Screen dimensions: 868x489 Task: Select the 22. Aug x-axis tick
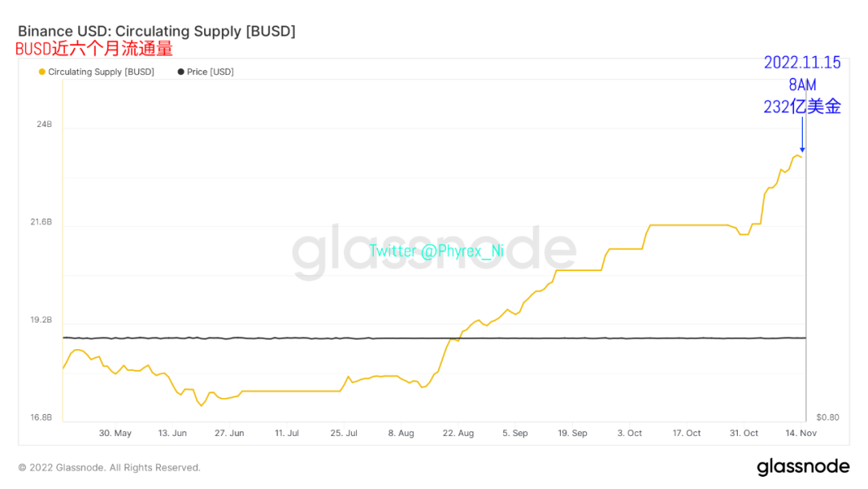(458, 434)
